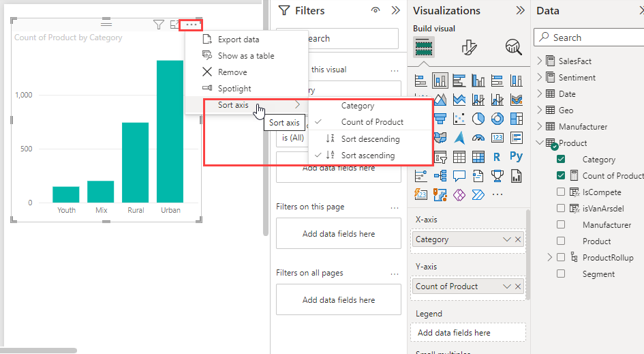Select the Clustered bar chart visual

pyautogui.click(x=459, y=80)
